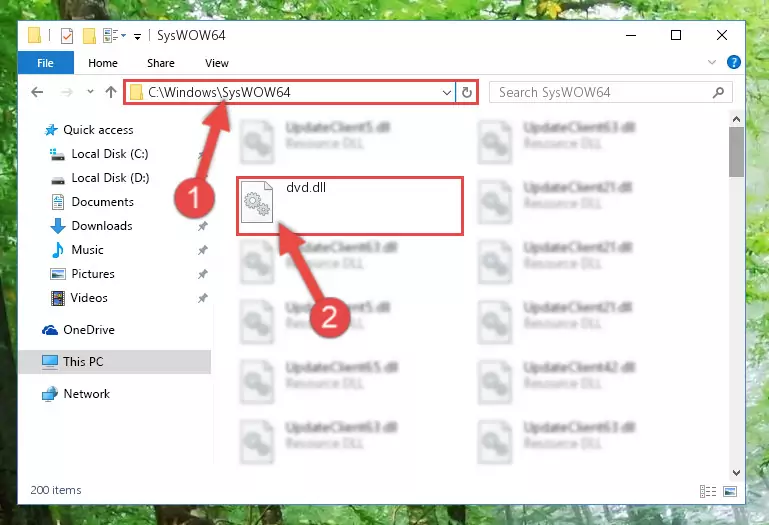Click the scroll up arrow of file list
The height and width of the screenshot is (525, 769).
click(x=736, y=119)
